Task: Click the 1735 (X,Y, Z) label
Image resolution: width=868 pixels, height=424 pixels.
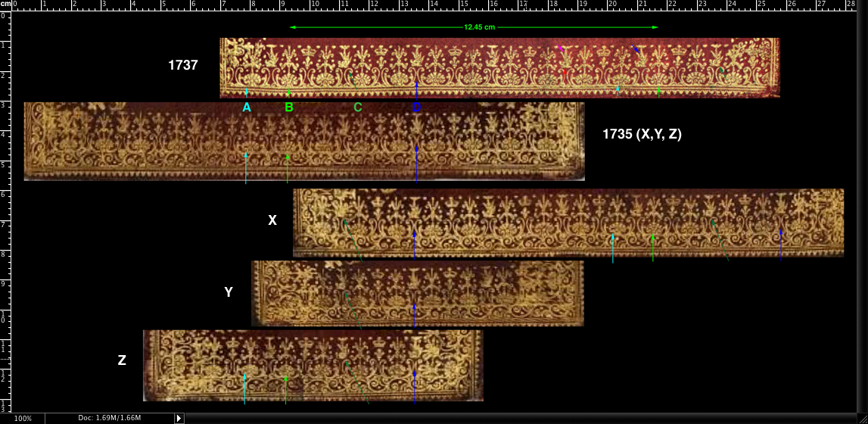Action: 642,134
